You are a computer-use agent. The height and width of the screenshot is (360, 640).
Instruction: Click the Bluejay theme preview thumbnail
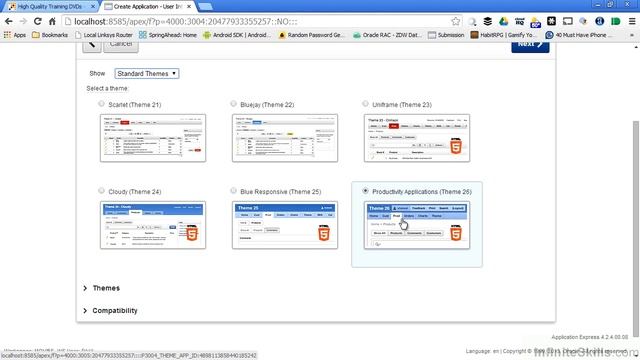(285, 138)
